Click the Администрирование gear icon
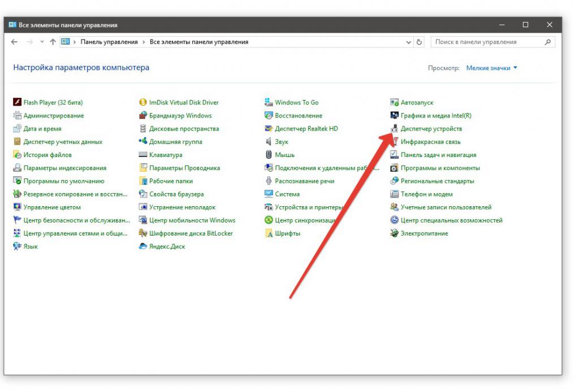The height and width of the screenshot is (392, 579). tap(17, 115)
